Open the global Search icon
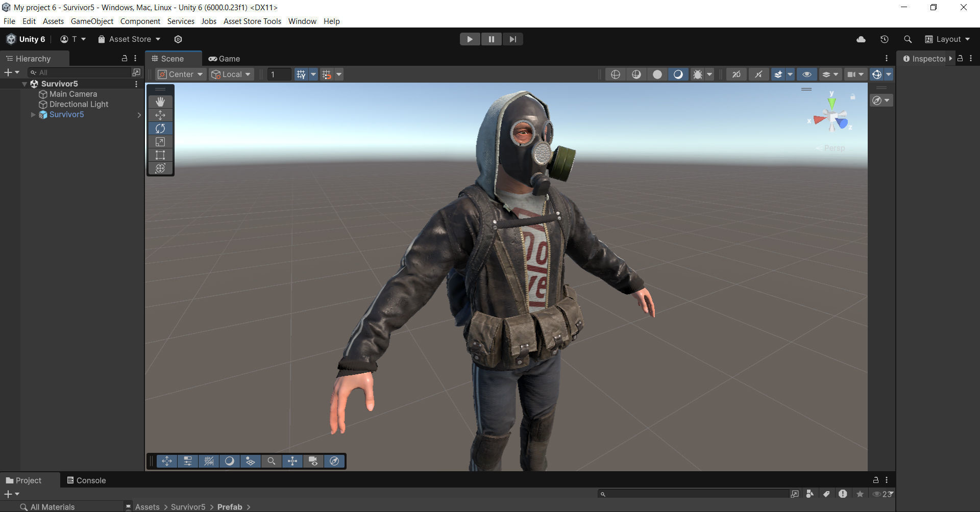 pos(908,39)
